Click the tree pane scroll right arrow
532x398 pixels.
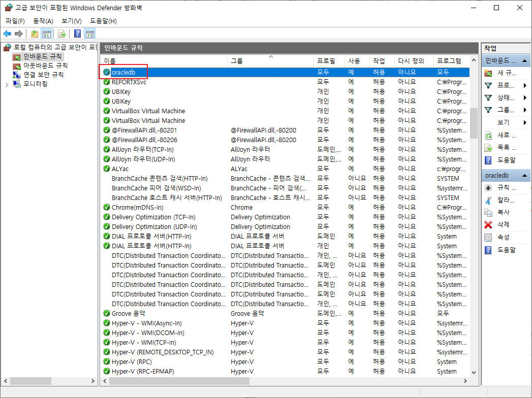(92, 381)
